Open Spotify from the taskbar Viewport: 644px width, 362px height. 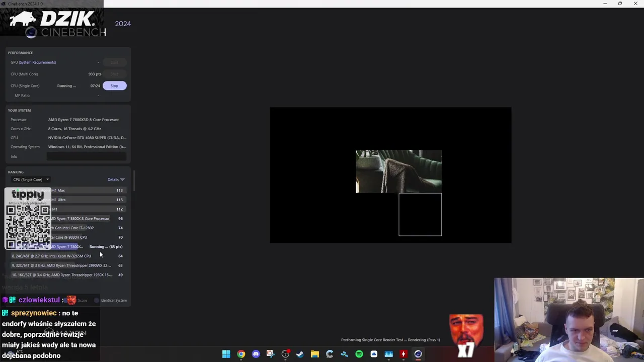[x=359, y=354]
